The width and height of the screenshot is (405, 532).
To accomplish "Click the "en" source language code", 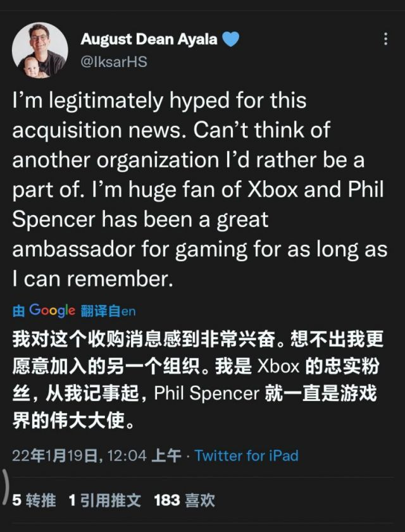I will click(x=129, y=311).
